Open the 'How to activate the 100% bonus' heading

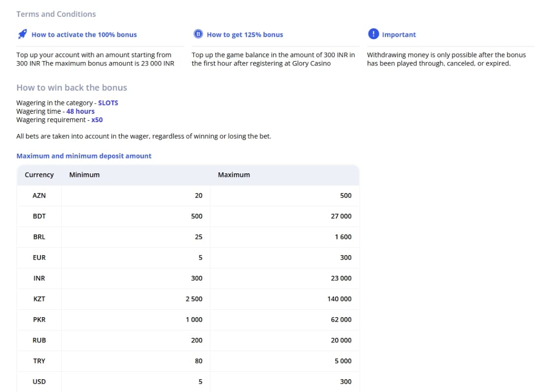click(x=84, y=34)
